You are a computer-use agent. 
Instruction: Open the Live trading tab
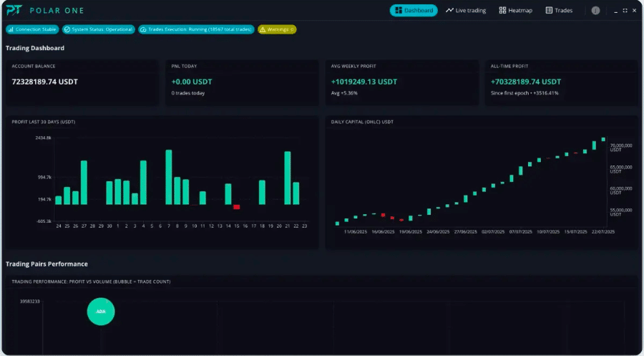pyautogui.click(x=465, y=11)
